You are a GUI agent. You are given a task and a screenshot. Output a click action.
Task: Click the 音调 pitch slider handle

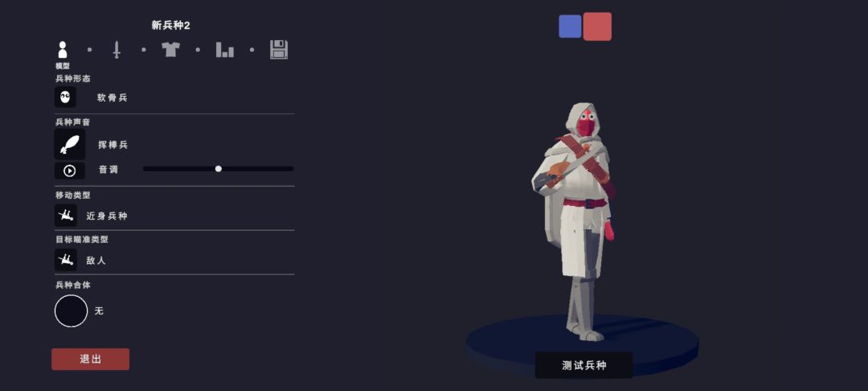(218, 169)
